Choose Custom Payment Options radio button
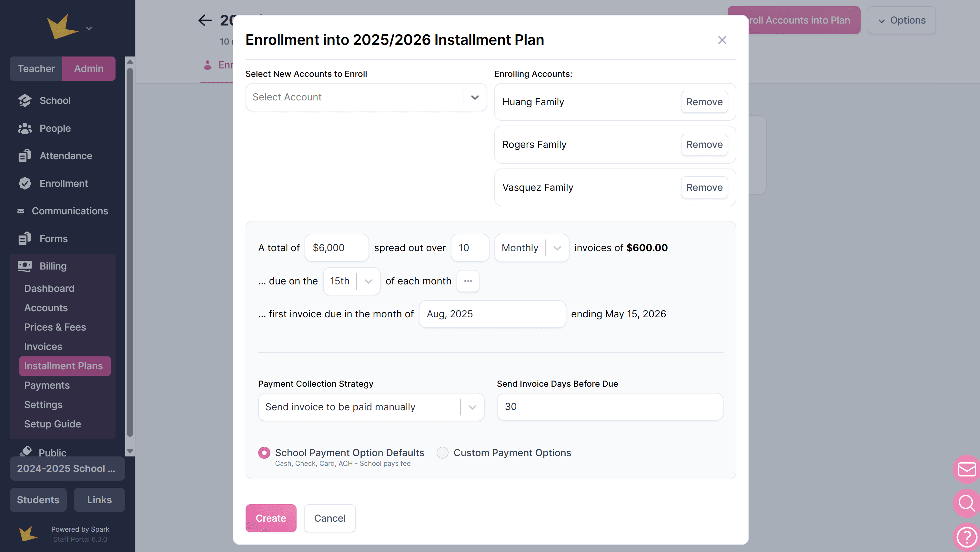 [442, 453]
